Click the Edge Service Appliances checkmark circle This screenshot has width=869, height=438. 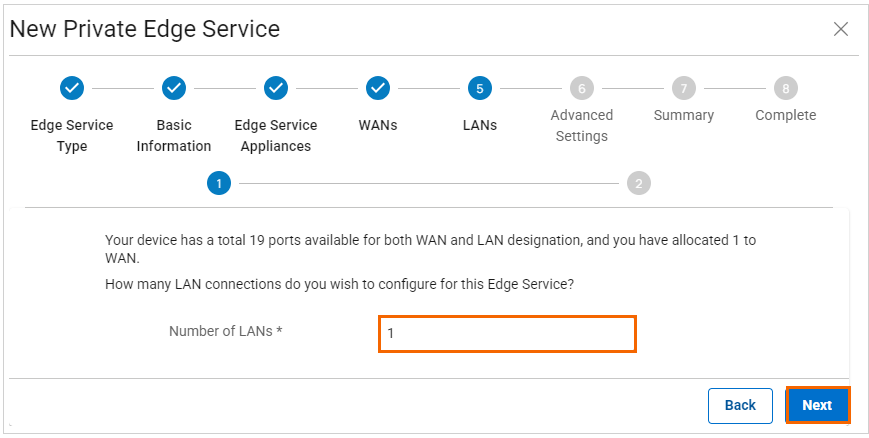[x=276, y=88]
